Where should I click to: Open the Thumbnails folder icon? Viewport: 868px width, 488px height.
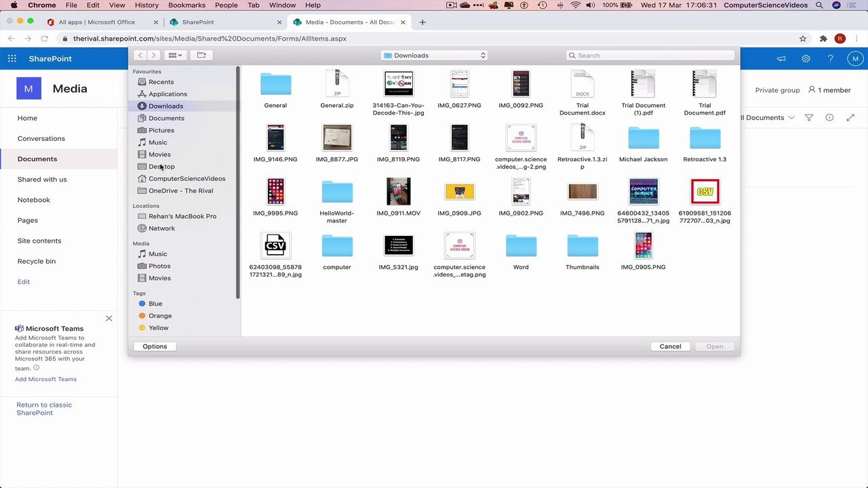click(583, 246)
